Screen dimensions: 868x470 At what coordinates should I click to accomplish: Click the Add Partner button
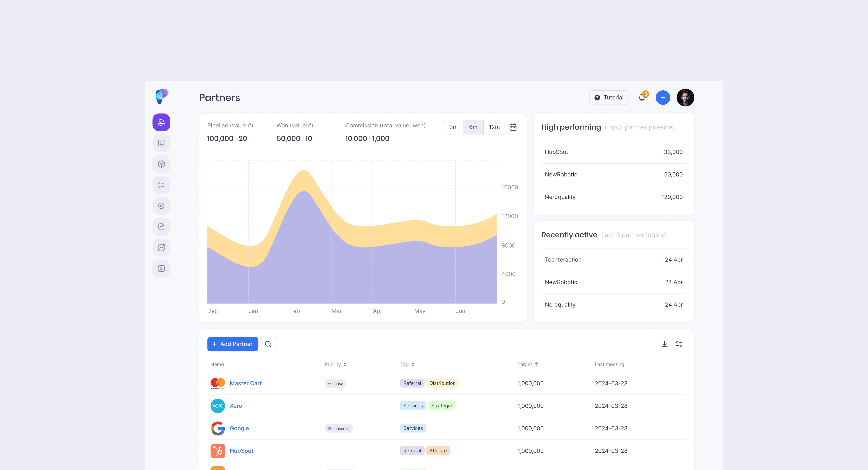[233, 344]
